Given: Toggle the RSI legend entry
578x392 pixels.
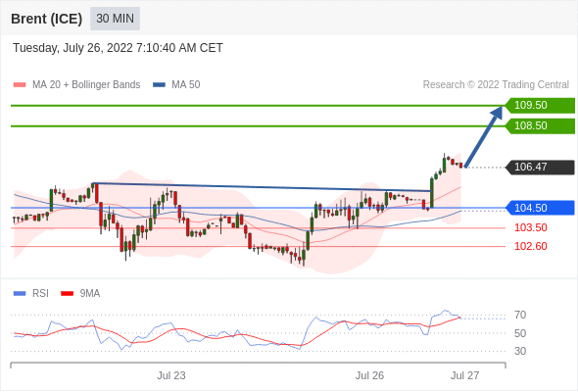Looking at the screenshot, I should (x=31, y=294).
